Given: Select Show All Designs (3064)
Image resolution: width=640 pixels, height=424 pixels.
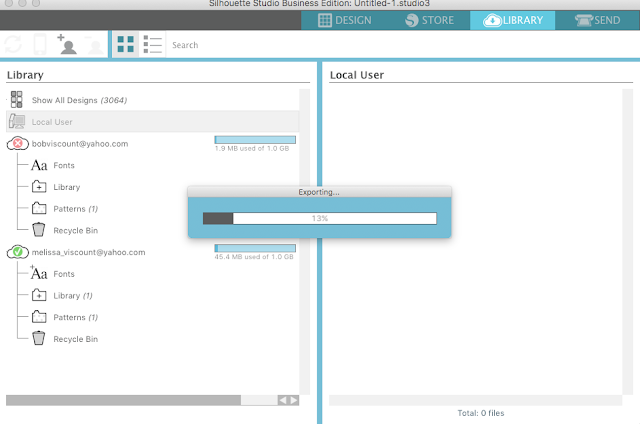Looking at the screenshot, I should click(79, 100).
